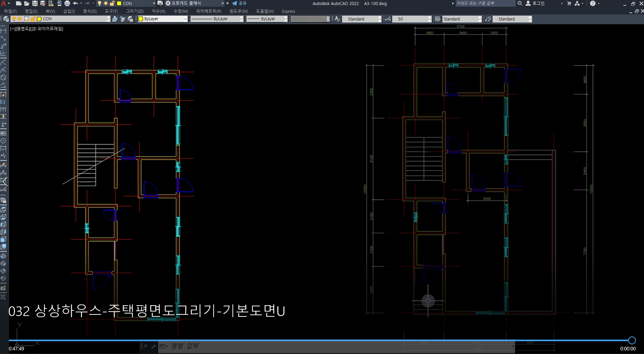Toggle the CON layer lightbulb on/off
The width and height of the screenshot is (644, 354).
14,19
